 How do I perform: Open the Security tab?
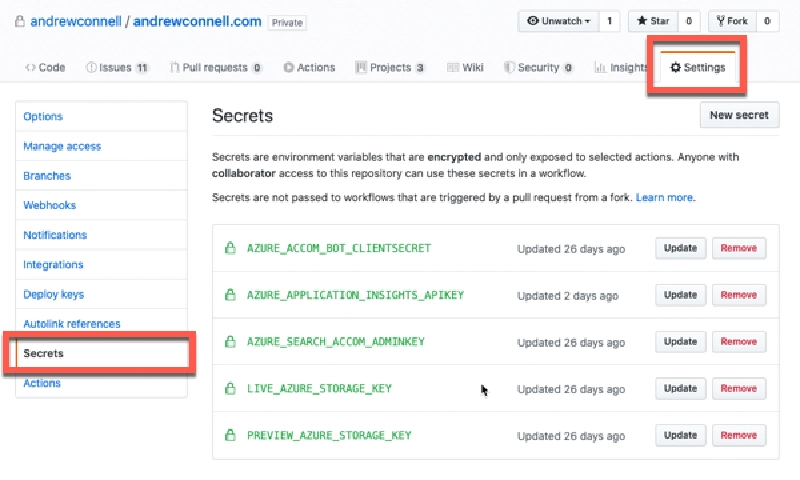[x=538, y=67]
